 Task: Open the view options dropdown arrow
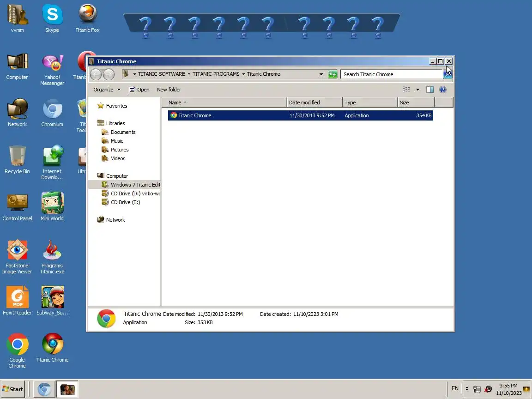click(417, 90)
